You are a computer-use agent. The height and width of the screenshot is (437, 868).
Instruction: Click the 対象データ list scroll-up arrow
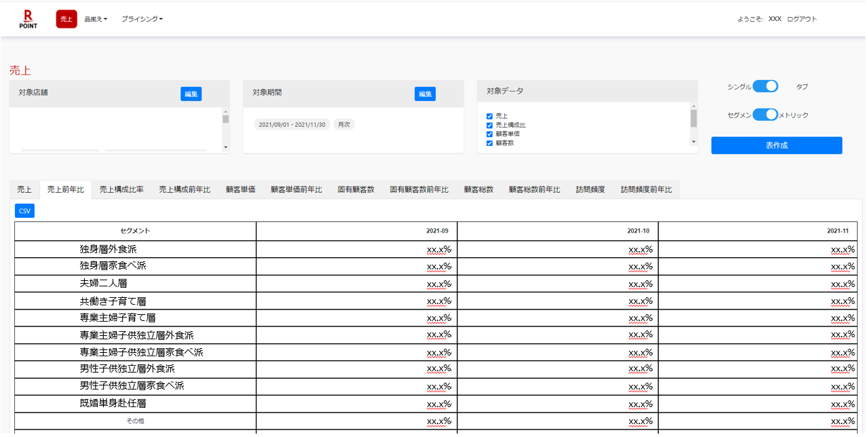point(694,107)
